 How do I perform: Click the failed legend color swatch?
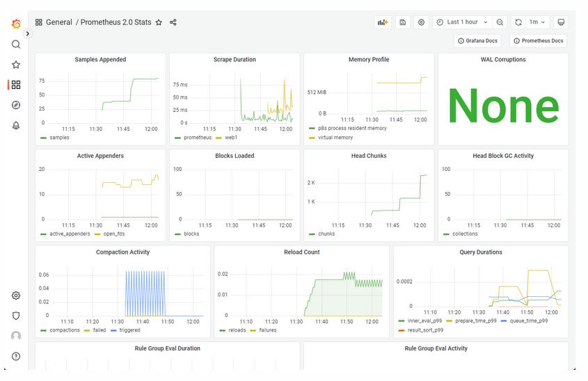[x=87, y=330]
